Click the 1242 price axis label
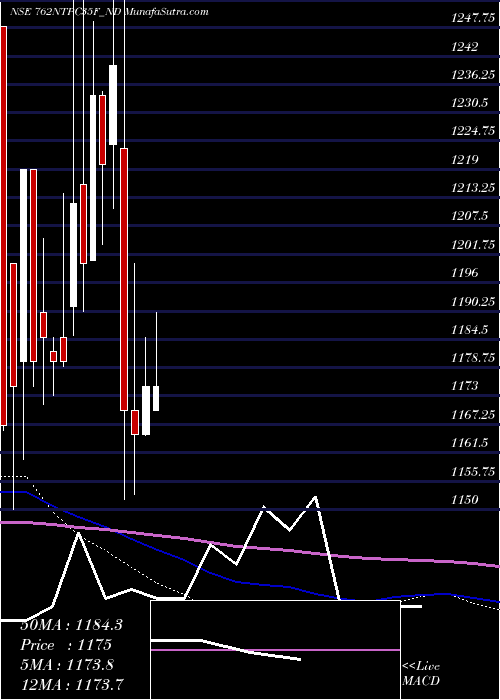Image resolution: width=500 pixels, height=700 pixels. click(465, 46)
